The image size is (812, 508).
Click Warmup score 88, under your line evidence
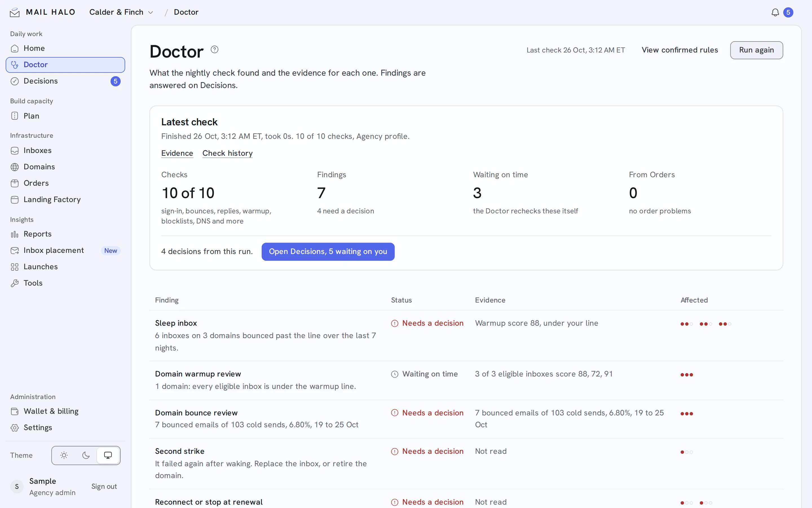tap(537, 323)
